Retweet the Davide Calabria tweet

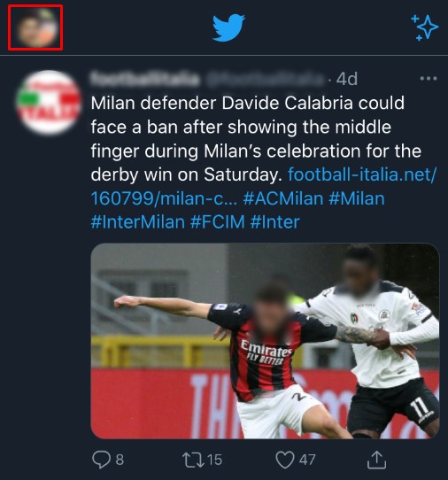tap(193, 460)
